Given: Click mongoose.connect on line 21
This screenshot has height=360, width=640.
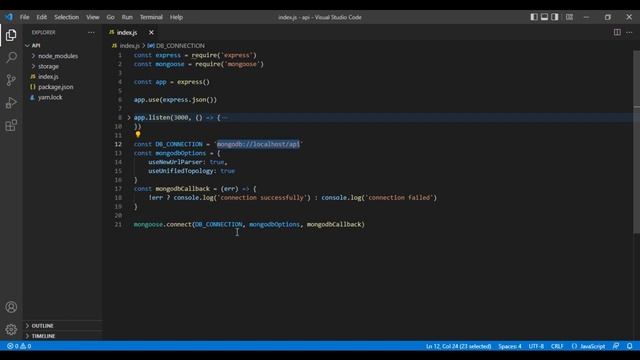Looking at the screenshot, I should pyautogui.click(x=162, y=224).
